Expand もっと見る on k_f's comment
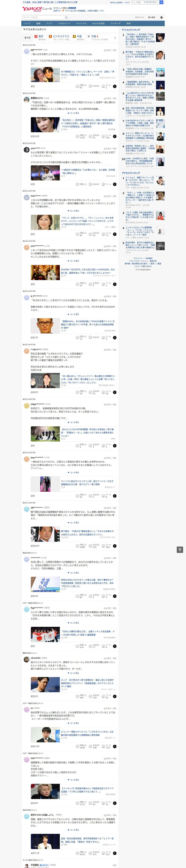The height and width of the screenshot is (868, 186). [74, 314]
